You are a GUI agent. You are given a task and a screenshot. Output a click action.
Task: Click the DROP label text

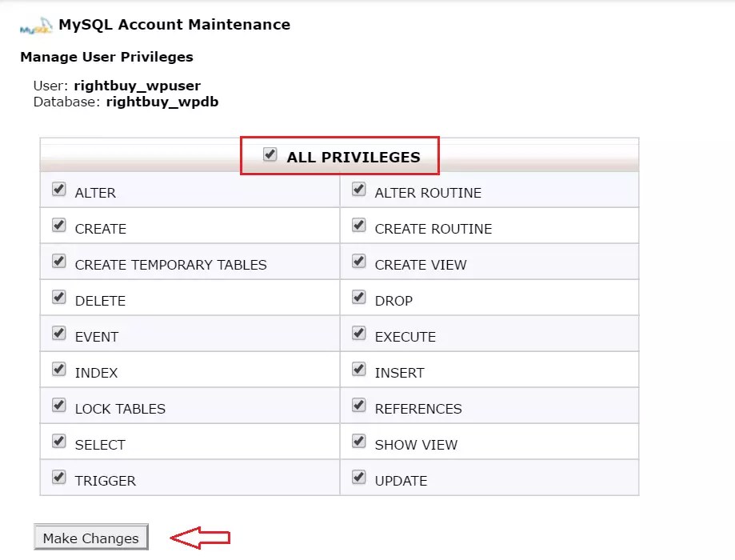[x=393, y=301]
